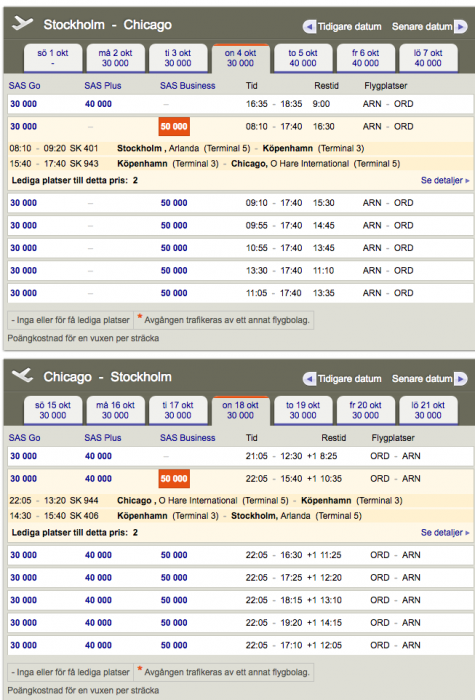Click Flygplatser header in Stockholm - Chicago table
The image size is (475, 700).
386,86
